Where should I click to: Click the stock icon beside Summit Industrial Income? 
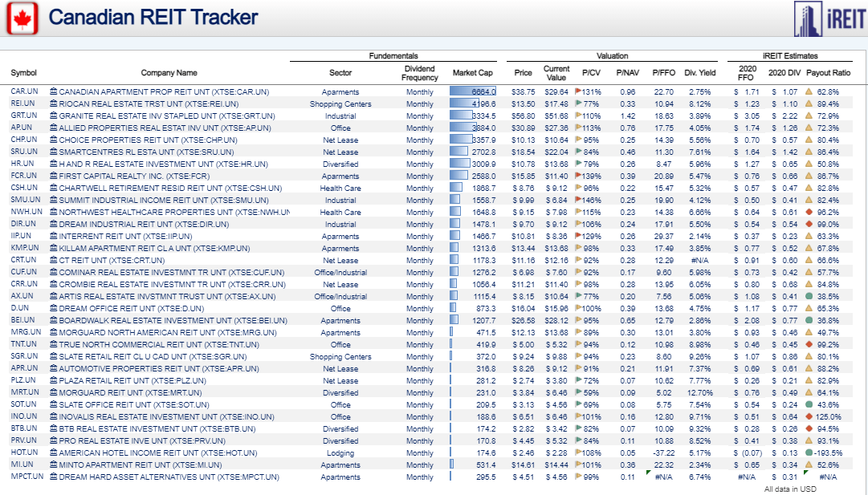[x=54, y=201]
